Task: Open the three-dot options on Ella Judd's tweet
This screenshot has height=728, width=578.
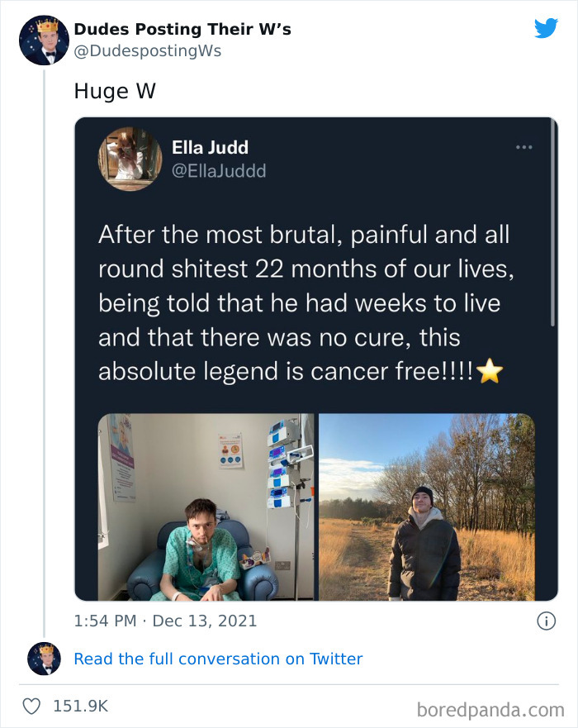Action: tap(524, 146)
